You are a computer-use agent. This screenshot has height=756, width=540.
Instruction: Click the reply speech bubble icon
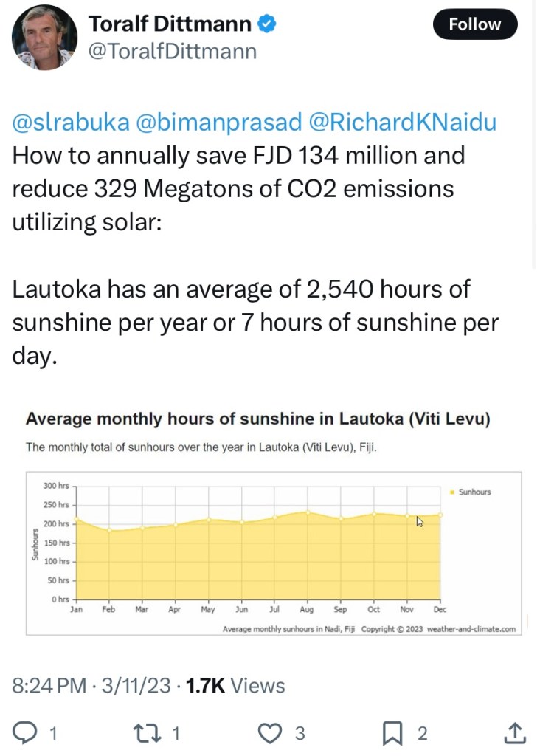(27, 732)
